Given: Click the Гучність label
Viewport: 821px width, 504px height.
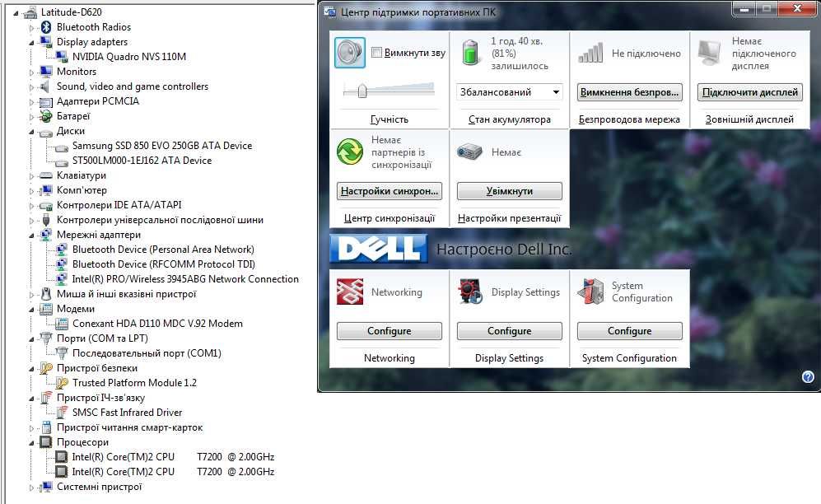Looking at the screenshot, I should [x=389, y=119].
